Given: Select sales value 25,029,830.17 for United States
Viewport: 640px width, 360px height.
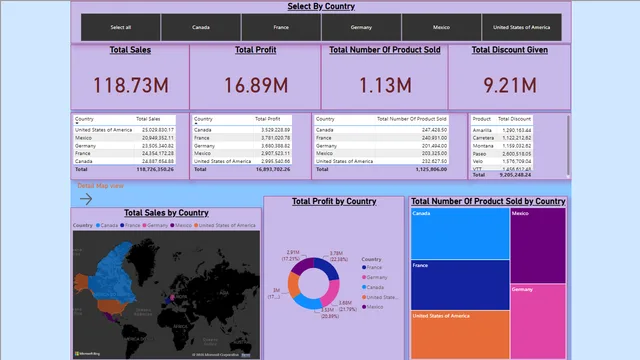Looking at the screenshot, I should click(x=158, y=130).
